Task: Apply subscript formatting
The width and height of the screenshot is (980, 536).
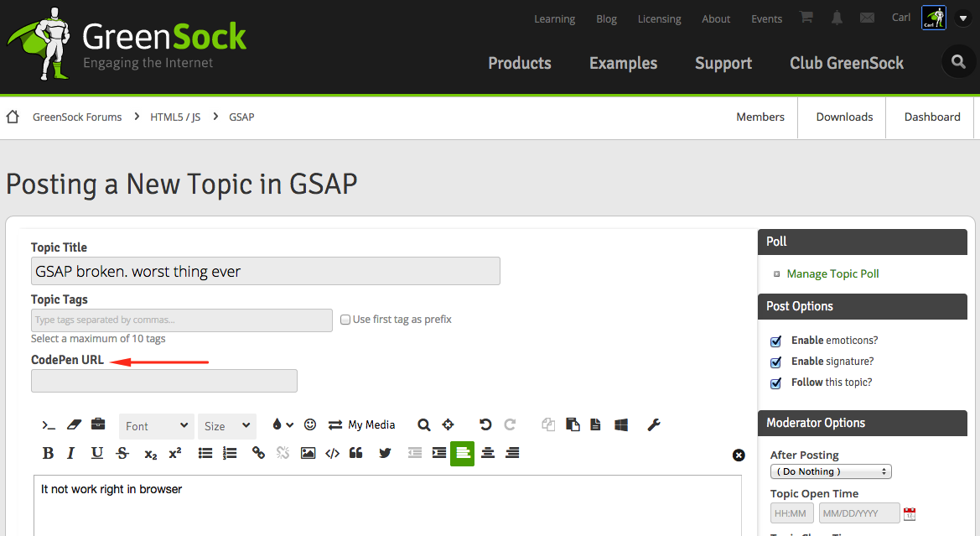Action: point(151,454)
